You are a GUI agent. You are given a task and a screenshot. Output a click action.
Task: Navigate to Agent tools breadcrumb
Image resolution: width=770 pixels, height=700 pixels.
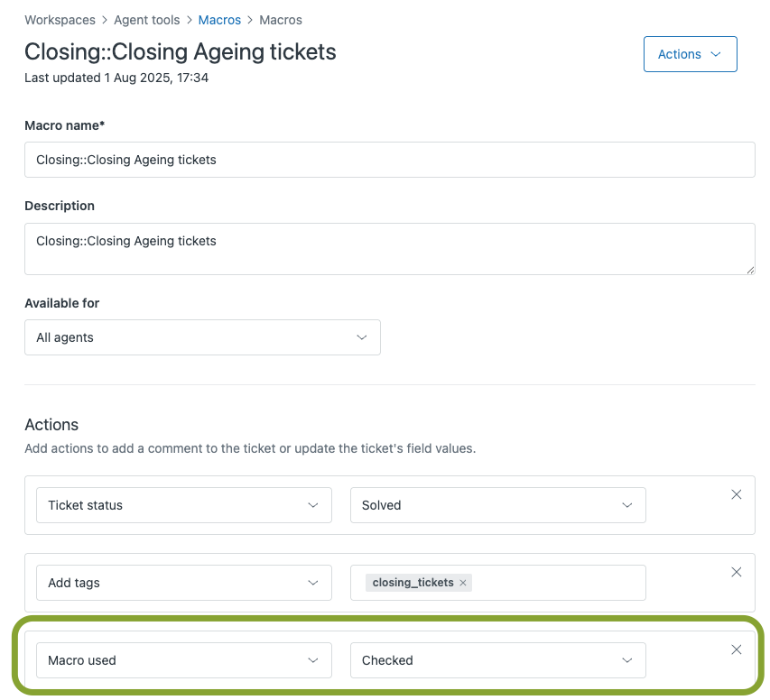146,20
